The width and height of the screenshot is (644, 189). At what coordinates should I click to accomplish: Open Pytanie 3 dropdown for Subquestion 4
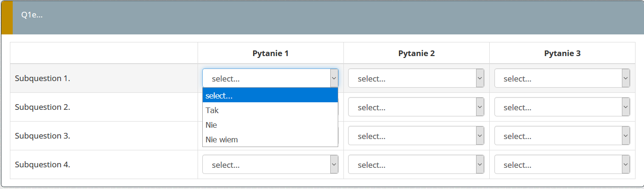pyautogui.click(x=562, y=164)
